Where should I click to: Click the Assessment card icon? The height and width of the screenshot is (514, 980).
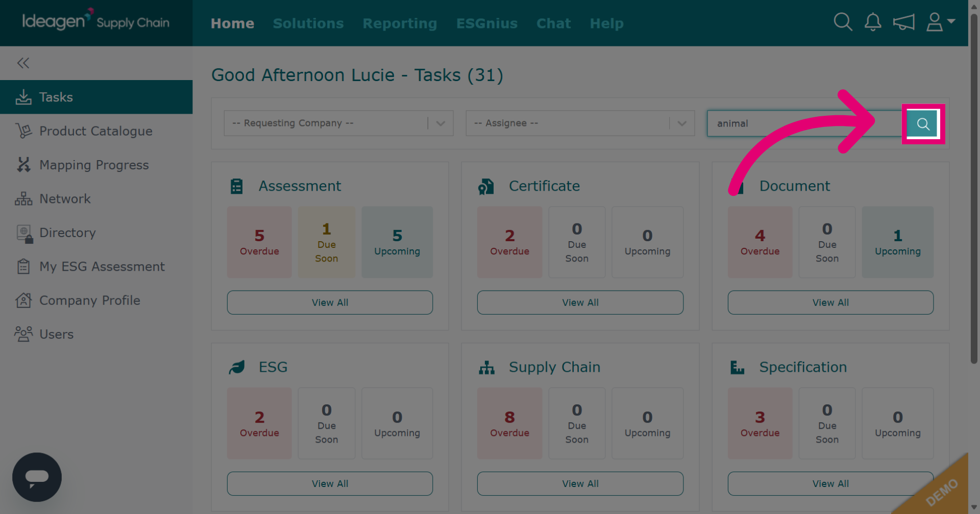point(236,186)
